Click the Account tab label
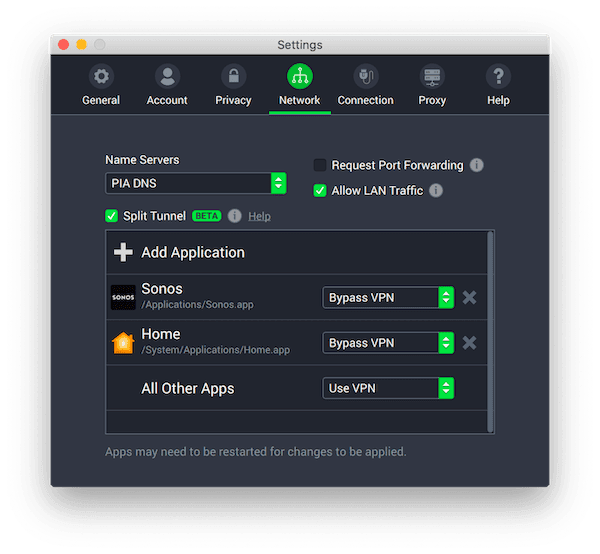This screenshot has height=554, width=600. pos(167,100)
